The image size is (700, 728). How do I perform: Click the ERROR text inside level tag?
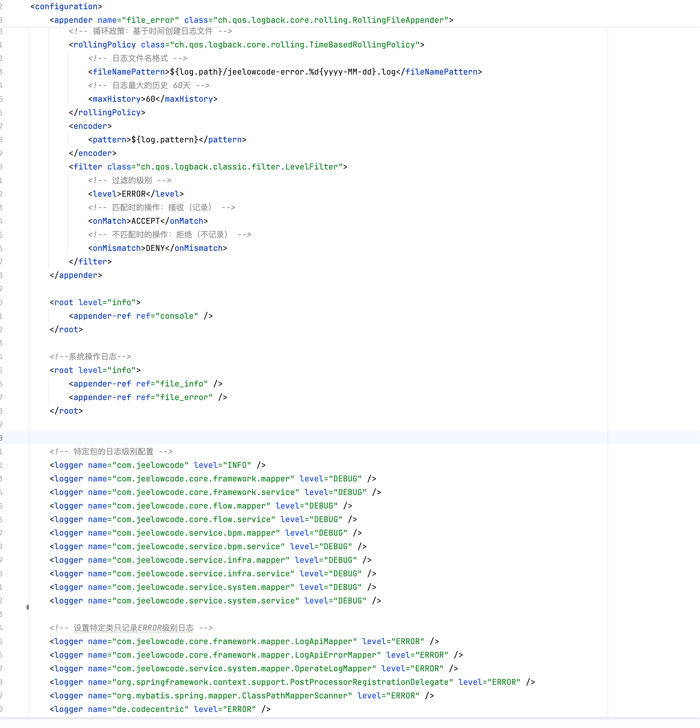tap(134, 194)
